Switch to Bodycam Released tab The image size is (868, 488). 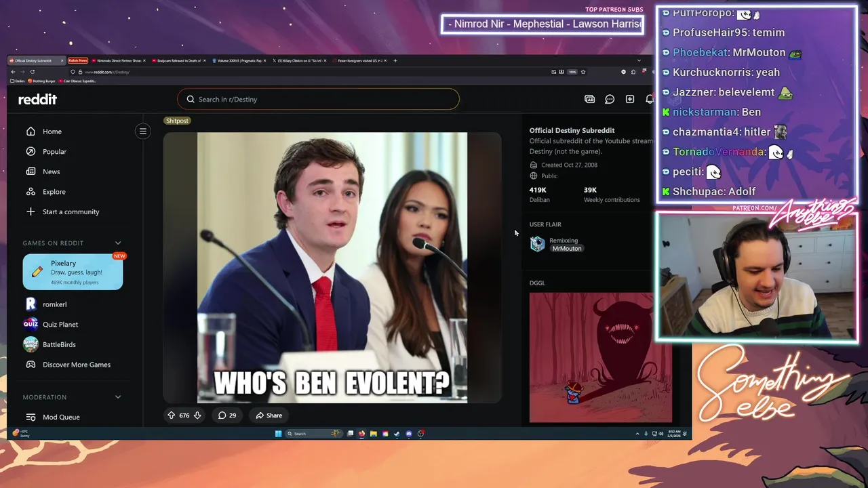coord(178,60)
